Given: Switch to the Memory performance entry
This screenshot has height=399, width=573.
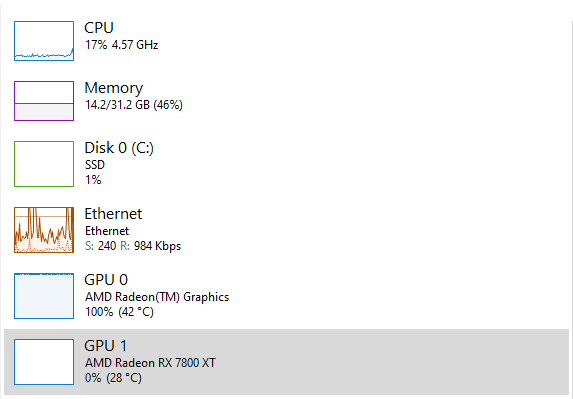Looking at the screenshot, I should coord(286,101).
